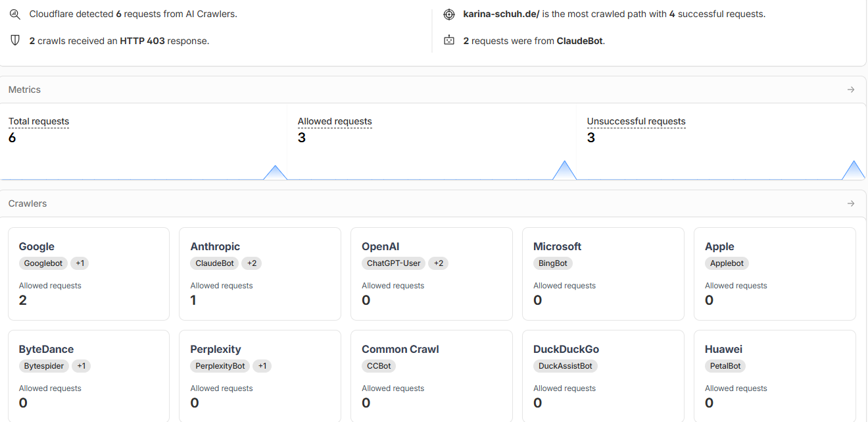Click the Unsuccessful requests sparkline chart
The height and width of the screenshot is (422, 868).
[721, 170]
